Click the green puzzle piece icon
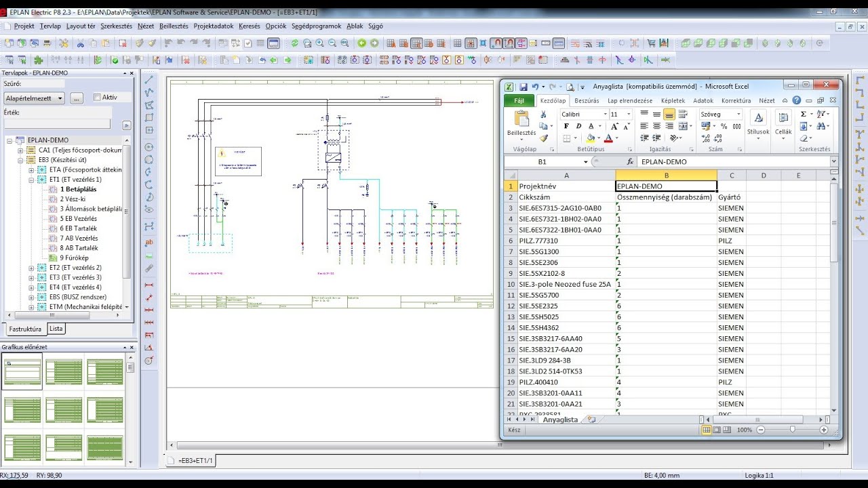The image size is (868, 488). 39,60
